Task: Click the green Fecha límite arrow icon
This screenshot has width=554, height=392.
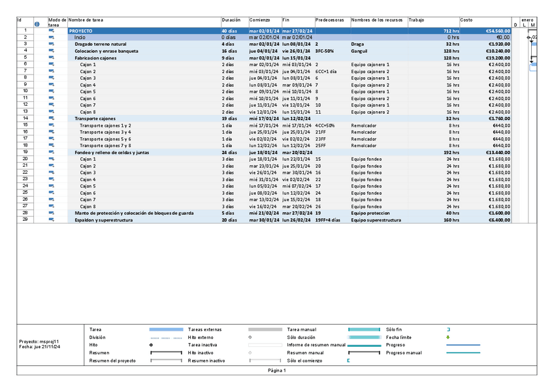Action: 448,338
